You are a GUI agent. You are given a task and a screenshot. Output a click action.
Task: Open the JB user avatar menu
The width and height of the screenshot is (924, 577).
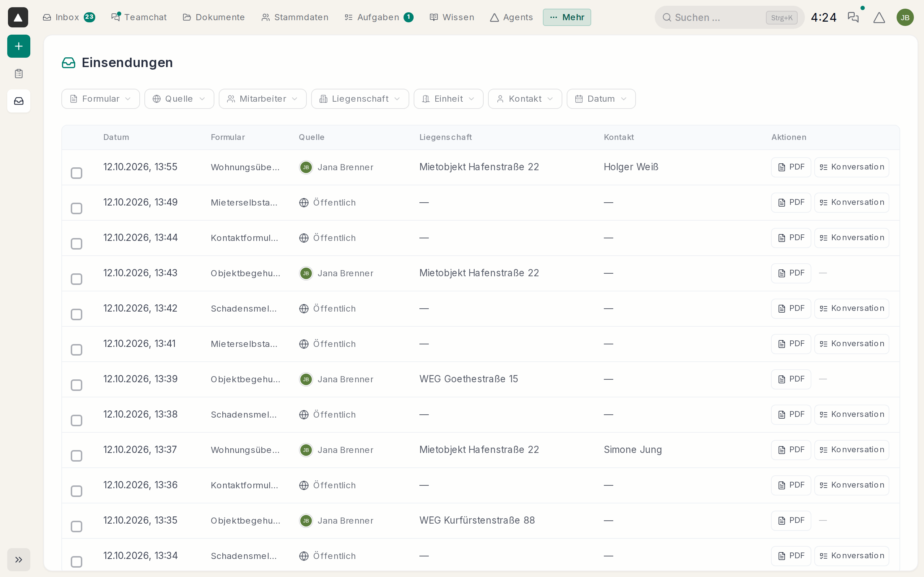(x=905, y=17)
